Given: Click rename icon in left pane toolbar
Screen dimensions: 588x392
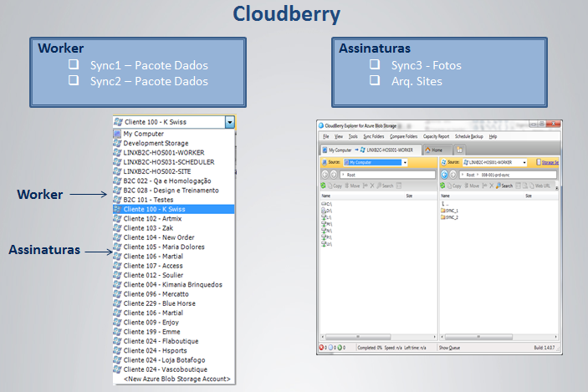Looking at the screenshot, I should [x=366, y=186].
